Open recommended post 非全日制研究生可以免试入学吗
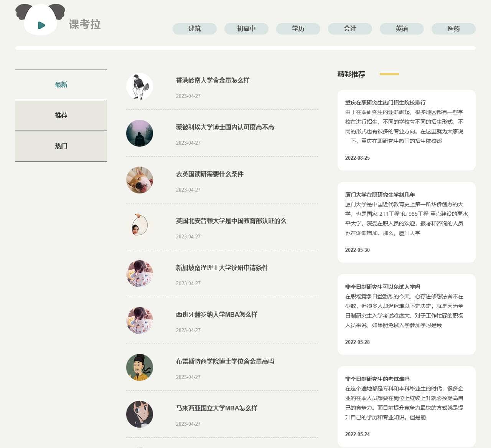Viewport: 491px width, 448px height. tap(382, 287)
